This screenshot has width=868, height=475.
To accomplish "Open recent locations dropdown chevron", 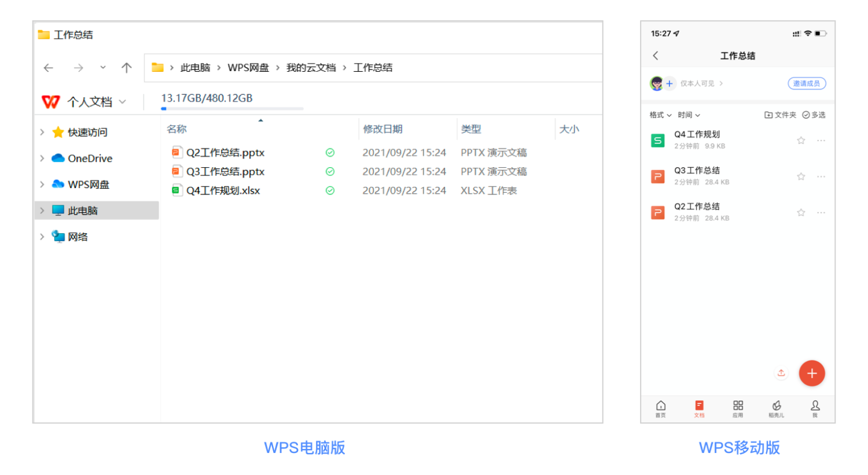I will point(103,67).
